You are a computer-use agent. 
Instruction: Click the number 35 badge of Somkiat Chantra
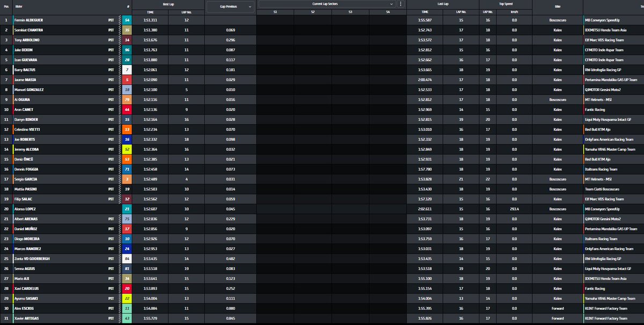pos(127,30)
